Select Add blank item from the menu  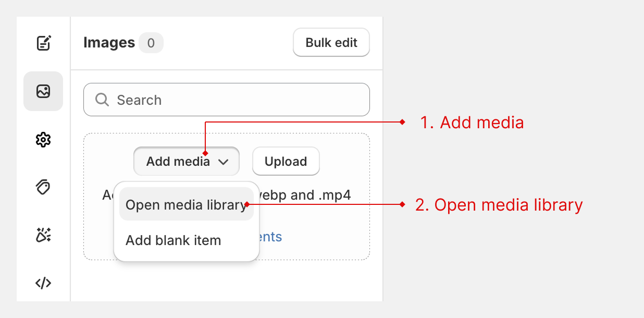click(x=174, y=240)
